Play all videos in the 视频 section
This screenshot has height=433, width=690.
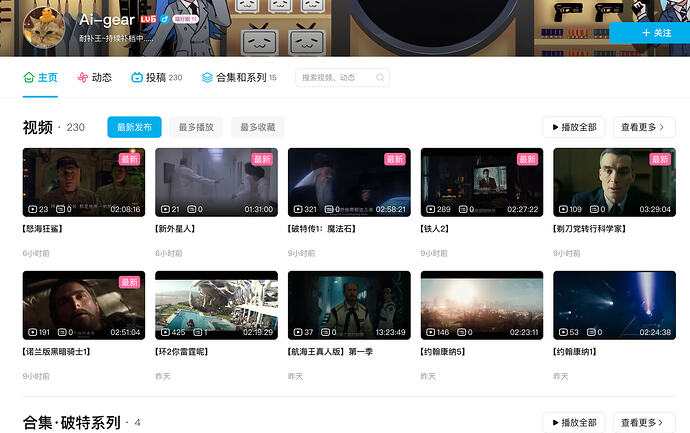(574, 127)
